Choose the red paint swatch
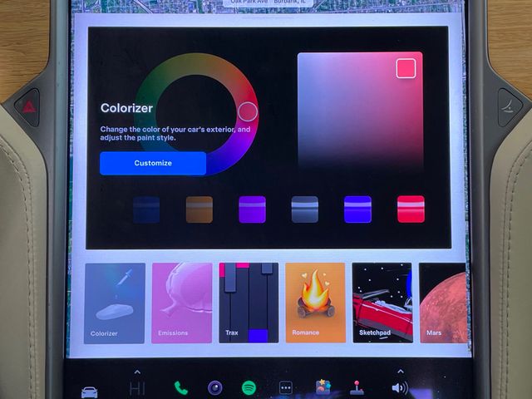Viewport: 532px width, 399px height. [x=411, y=209]
